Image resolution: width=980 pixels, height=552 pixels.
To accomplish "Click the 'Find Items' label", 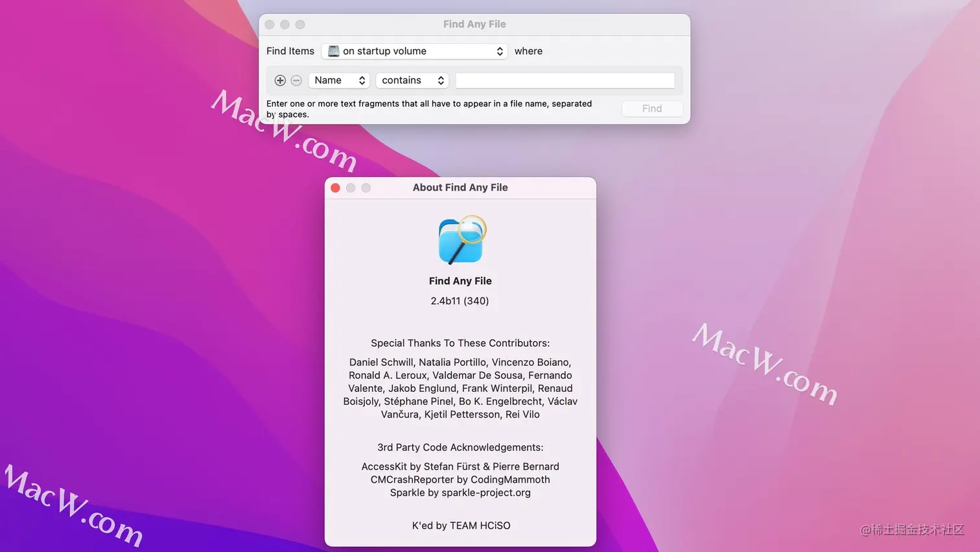I will pos(290,51).
